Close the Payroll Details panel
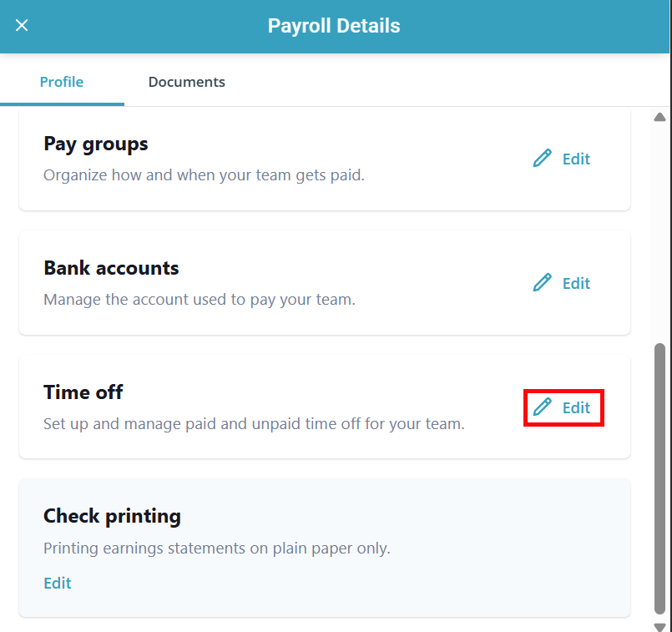 [23, 25]
